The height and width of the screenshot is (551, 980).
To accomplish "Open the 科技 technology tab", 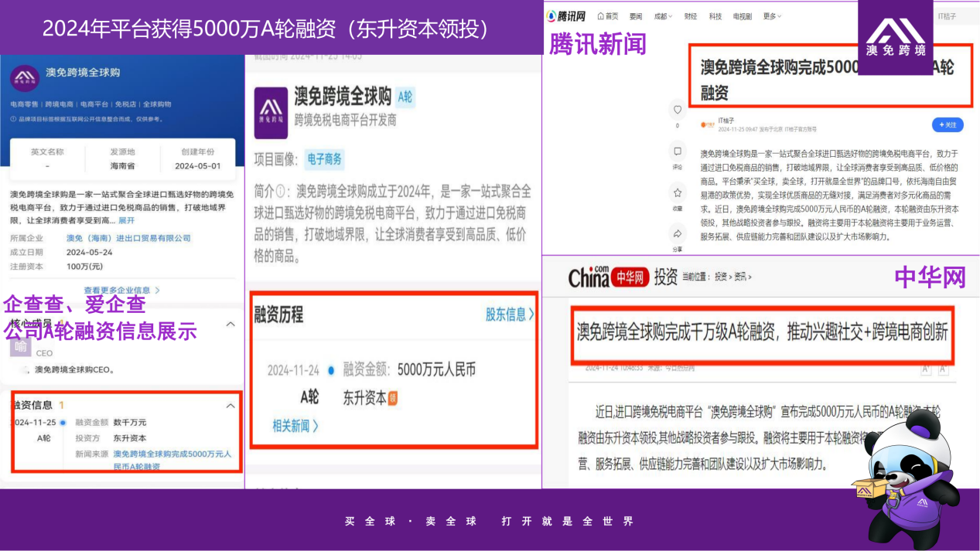I will 715,16.
